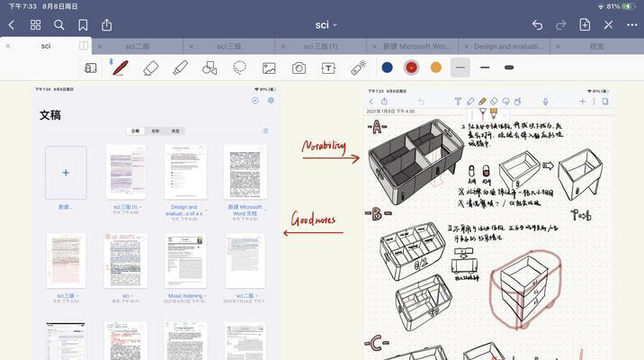Close the sci三版 tab

click(192, 47)
